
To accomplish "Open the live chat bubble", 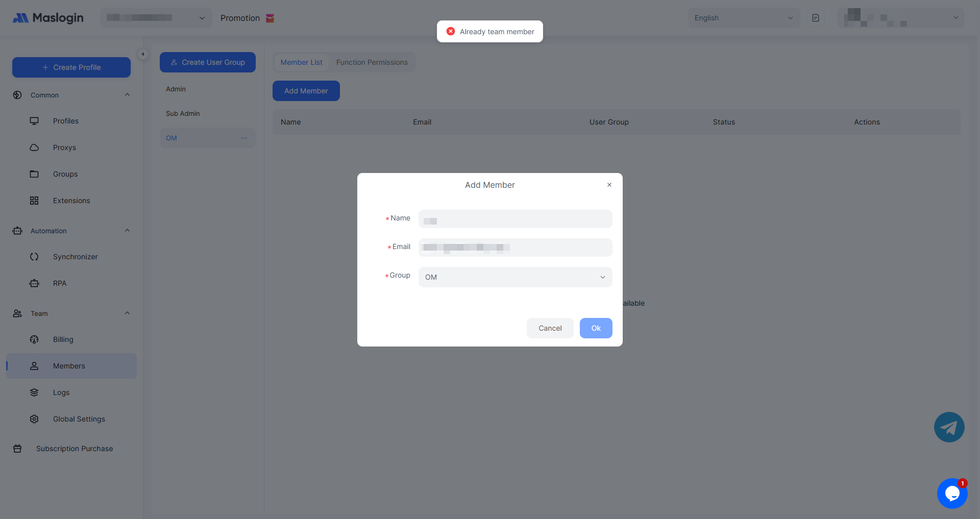I will point(952,493).
